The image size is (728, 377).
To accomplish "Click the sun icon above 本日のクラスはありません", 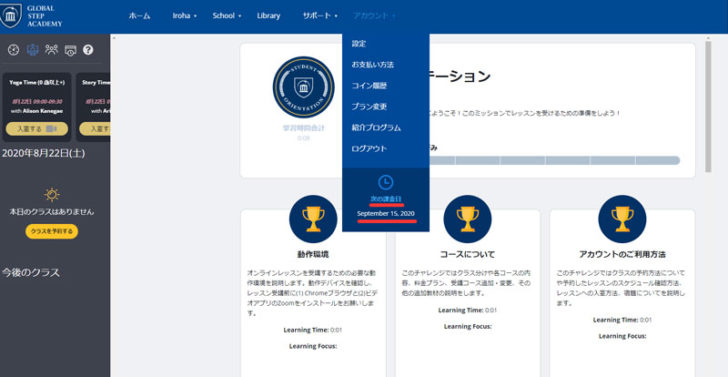I will [52, 195].
